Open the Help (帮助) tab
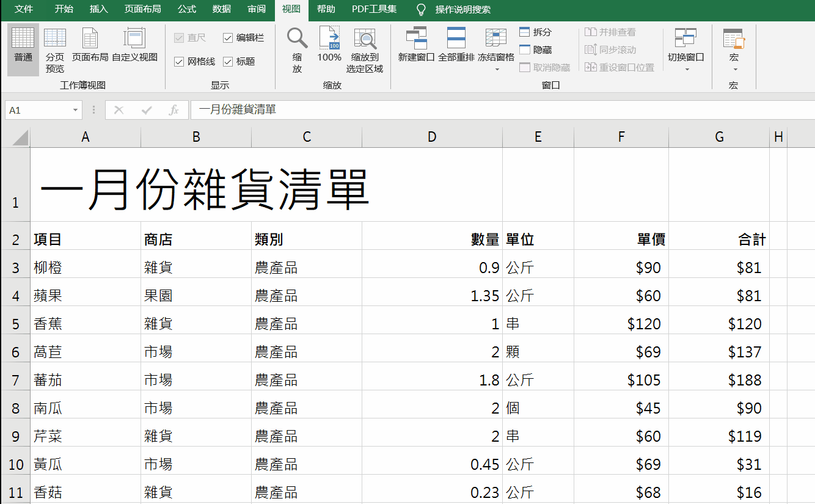 326,9
